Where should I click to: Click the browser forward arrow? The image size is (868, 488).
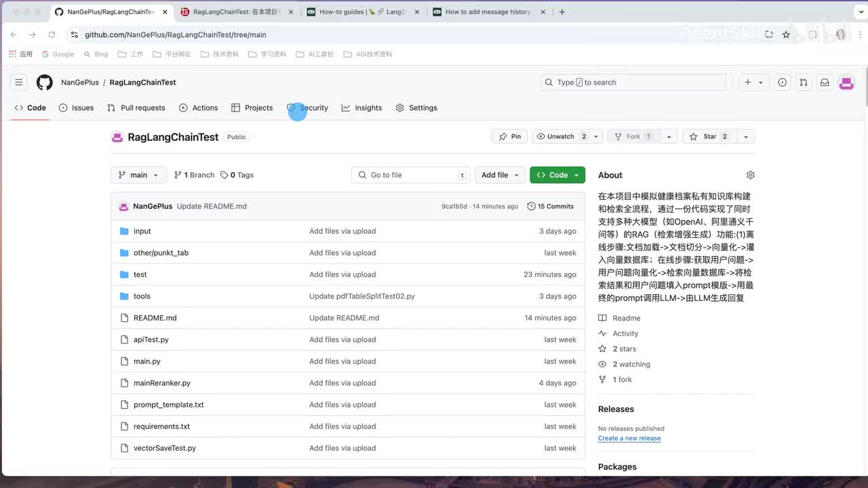point(32,35)
